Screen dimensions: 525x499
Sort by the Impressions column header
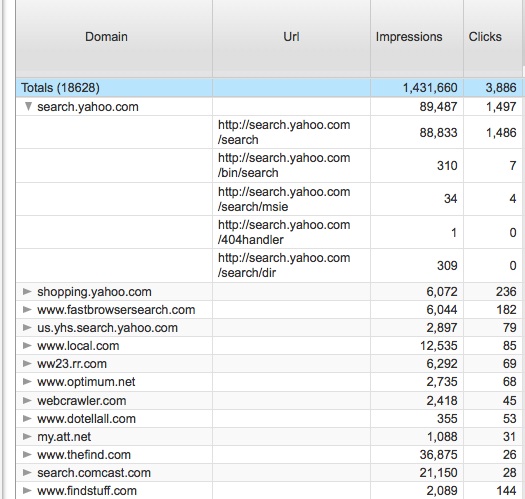click(417, 38)
